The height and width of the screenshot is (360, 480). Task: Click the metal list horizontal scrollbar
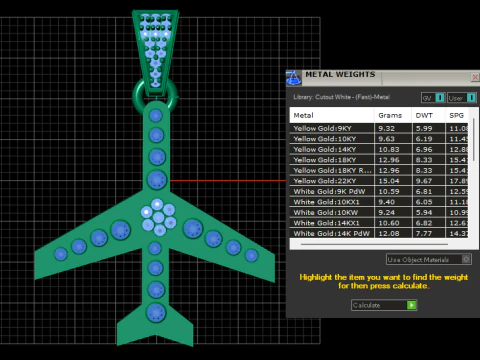coord(374,244)
